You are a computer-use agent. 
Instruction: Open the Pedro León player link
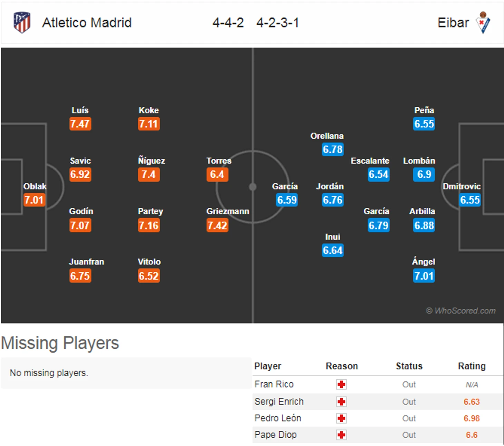(278, 418)
